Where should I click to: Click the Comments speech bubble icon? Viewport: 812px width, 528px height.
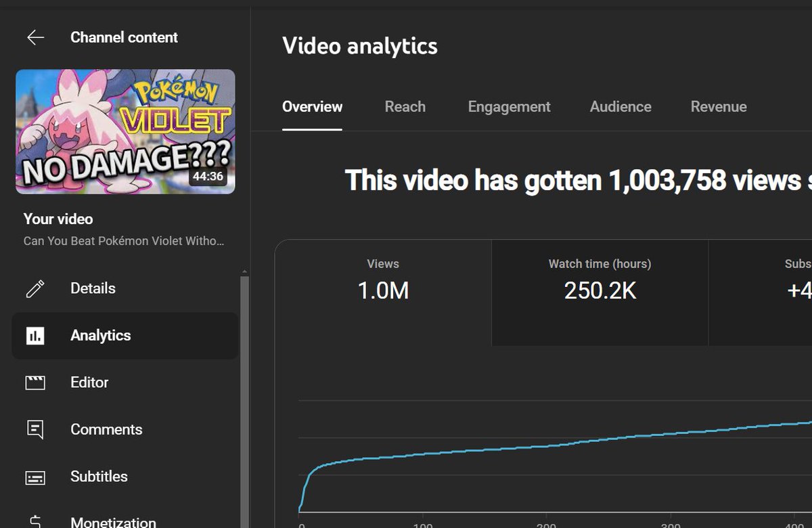coord(35,429)
